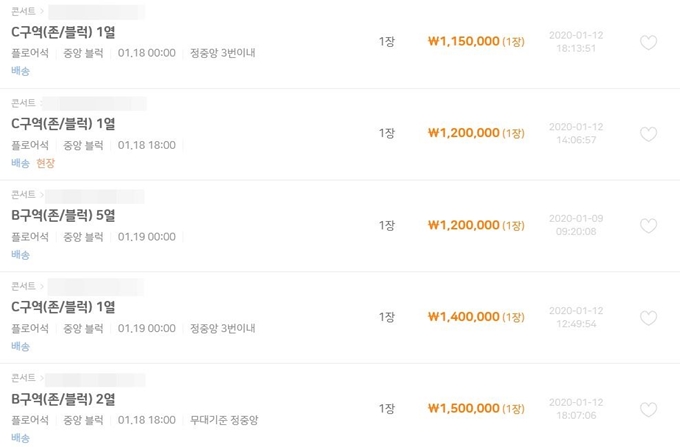
Task: Click the 배송 tag under the first listing
Action: pos(20,71)
